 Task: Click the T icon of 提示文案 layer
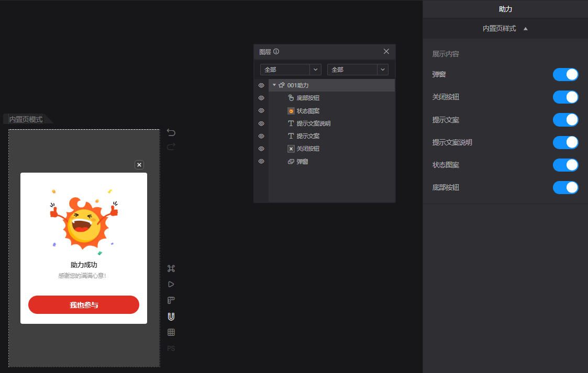[291, 136]
